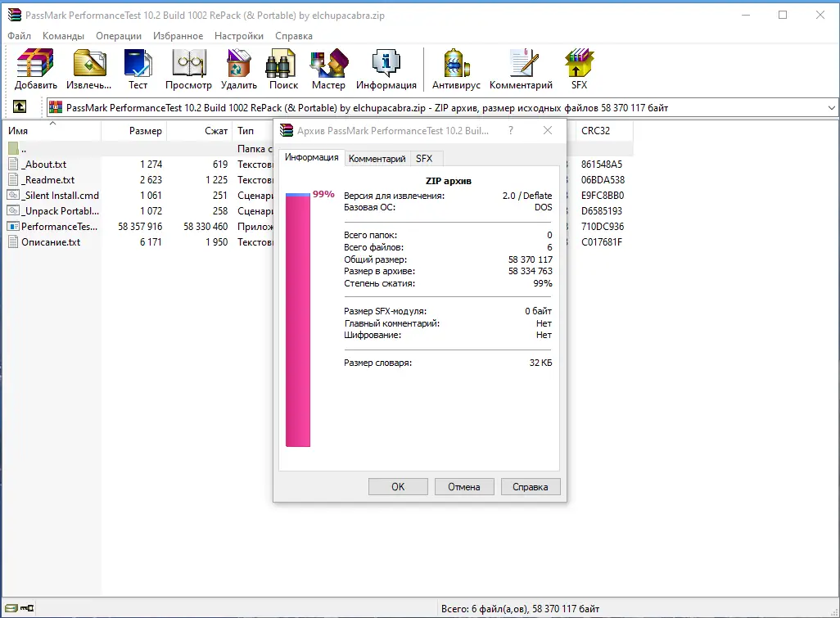Click the CRC32 value C017681F
Screen dimensions: 840x618
(602, 242)
